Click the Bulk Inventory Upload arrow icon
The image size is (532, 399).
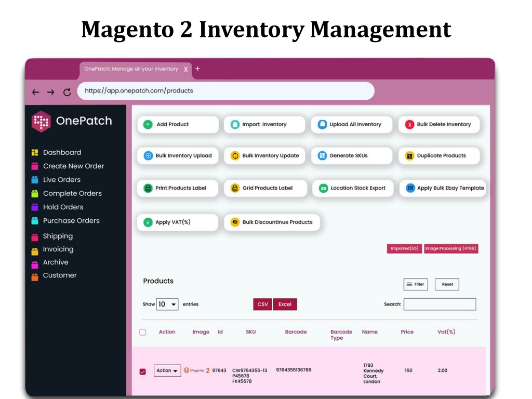(148, 156)
